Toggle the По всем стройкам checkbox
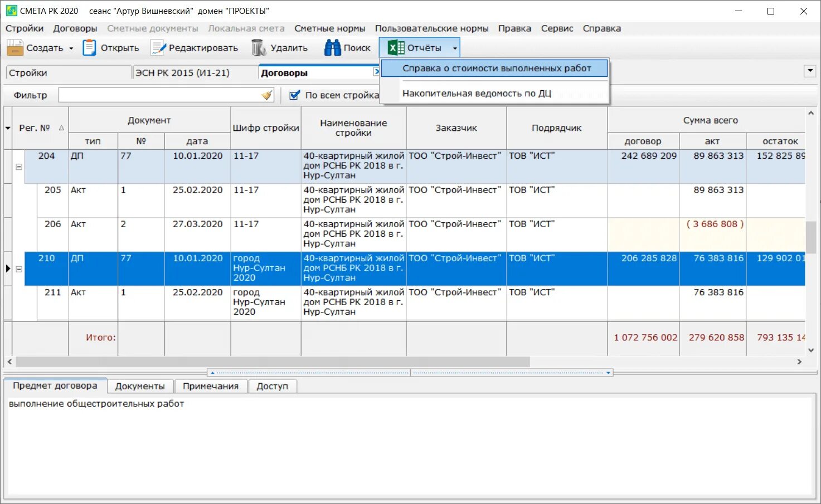The height and width of the screenshot is (504, 821). point(295,95)
